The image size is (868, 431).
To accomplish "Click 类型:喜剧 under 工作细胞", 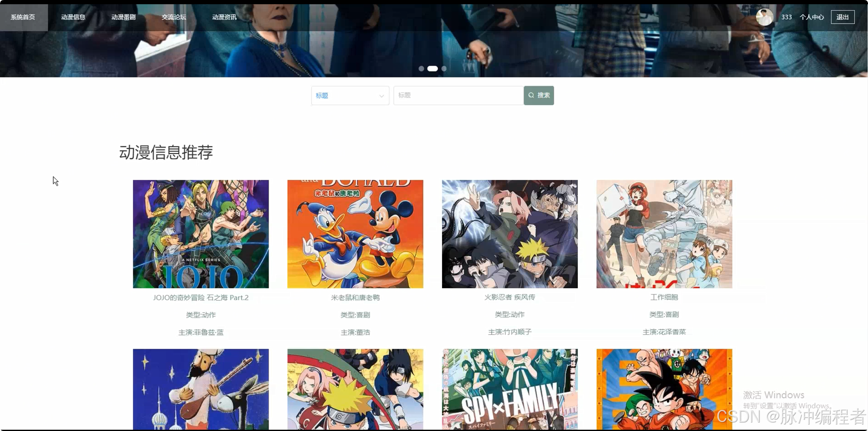I will click(664, 314).
